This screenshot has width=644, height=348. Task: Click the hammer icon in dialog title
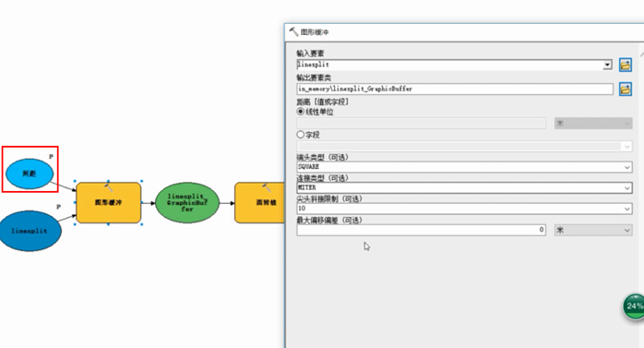tap(293, 31)
